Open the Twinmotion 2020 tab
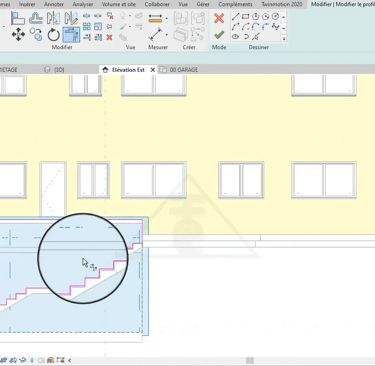This screenshot has width=375, height=366. (x=282, y=4)
